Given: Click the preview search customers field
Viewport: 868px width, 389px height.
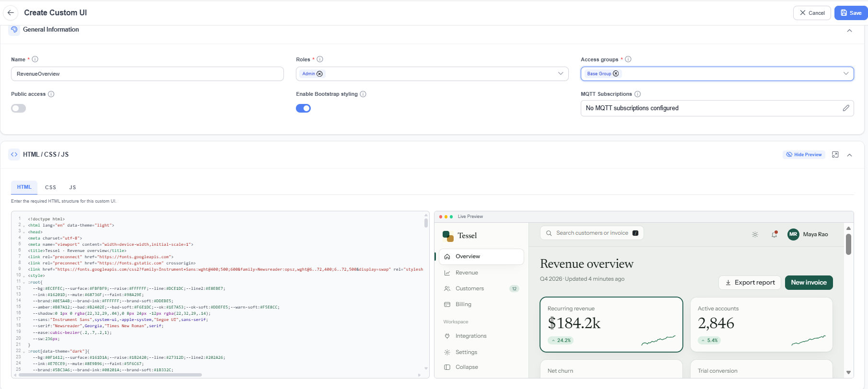Looking at the screenshot, I should click(x=592, y=233).
